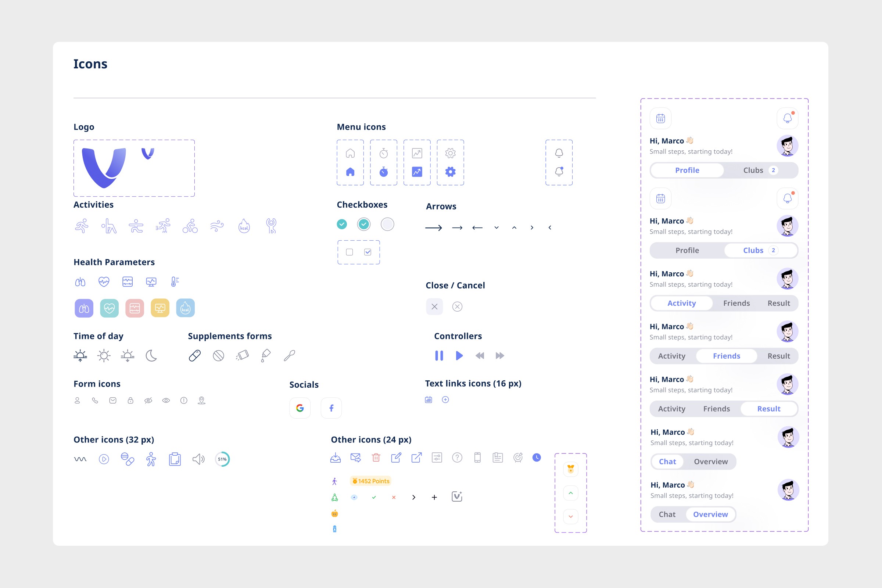Viewport: 882px width, 588px height.
Task: Click the cycling activity icon
Action: click(190, 226)
